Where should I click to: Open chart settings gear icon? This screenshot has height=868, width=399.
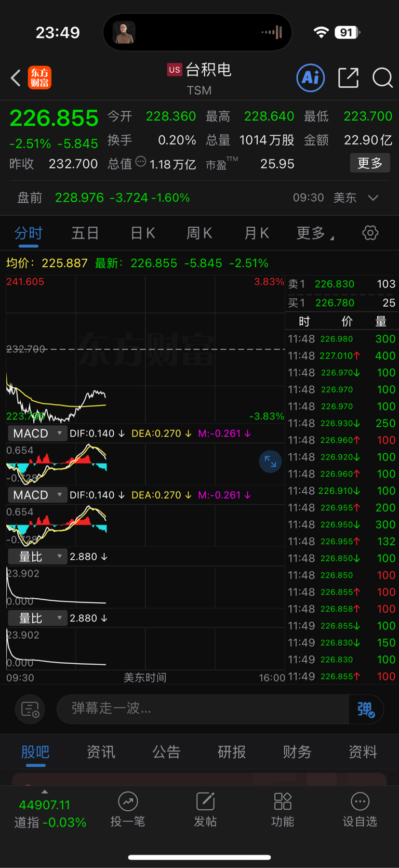coord(370,233)
